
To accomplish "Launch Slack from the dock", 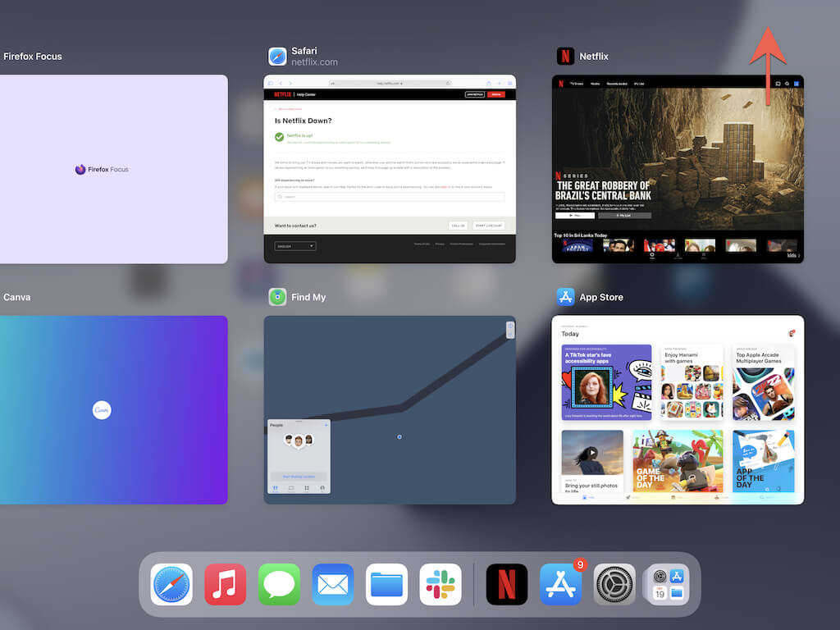I will pos(441,584).
